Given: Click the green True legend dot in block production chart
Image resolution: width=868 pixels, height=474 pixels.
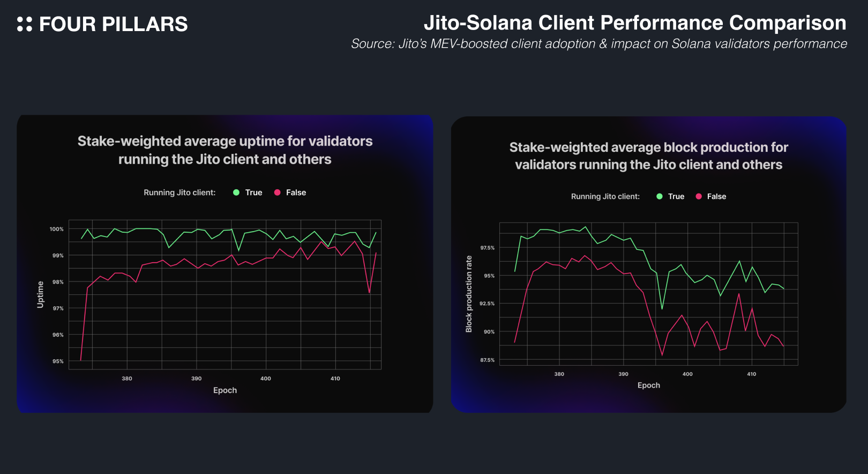Looking at the screenshot, I should point(660,196).
